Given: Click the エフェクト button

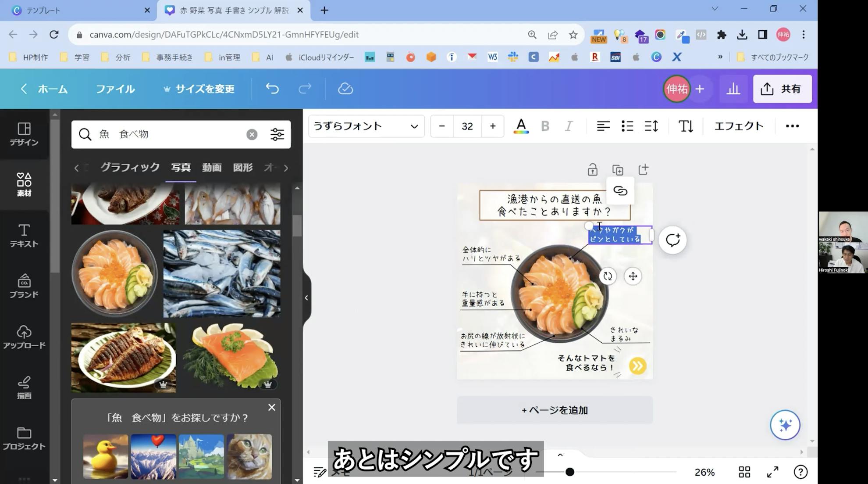Looking at the screenshot, I should (x=739, y=126).
